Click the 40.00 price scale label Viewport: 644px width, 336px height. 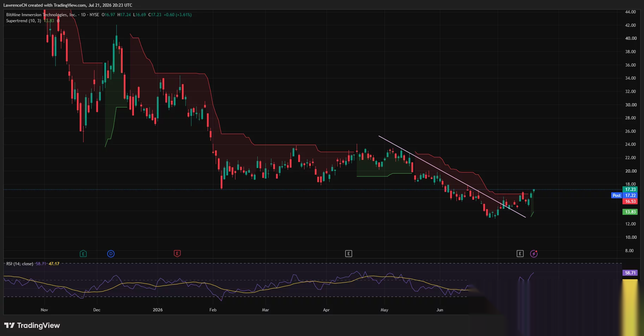[x=630, y=38]
